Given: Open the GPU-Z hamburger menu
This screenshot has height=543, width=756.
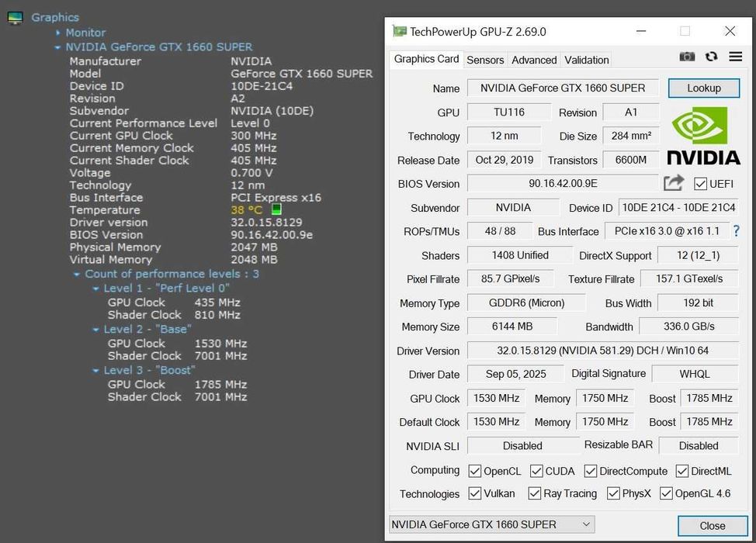Looking at the screenshot, I should tap(735, 57).
